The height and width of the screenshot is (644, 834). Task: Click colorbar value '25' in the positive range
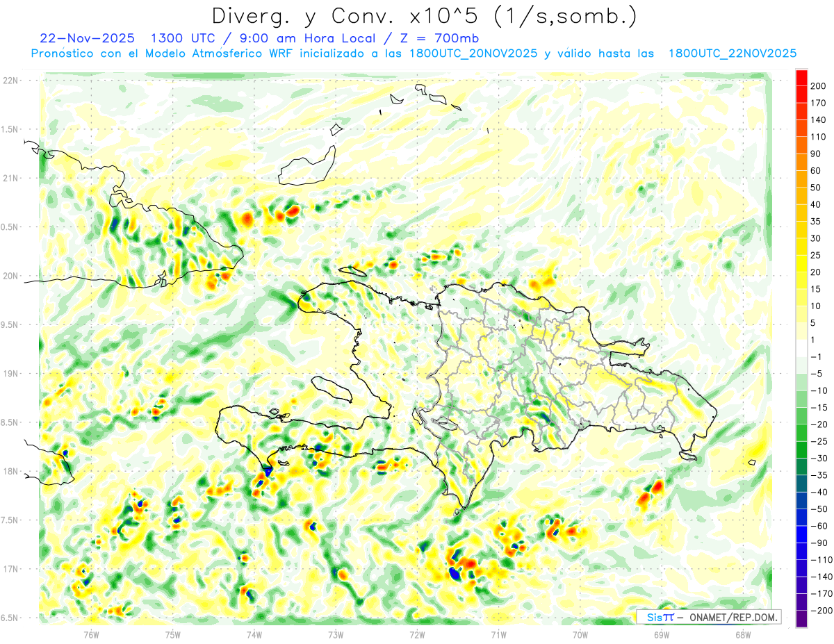(x=816, y=256)
